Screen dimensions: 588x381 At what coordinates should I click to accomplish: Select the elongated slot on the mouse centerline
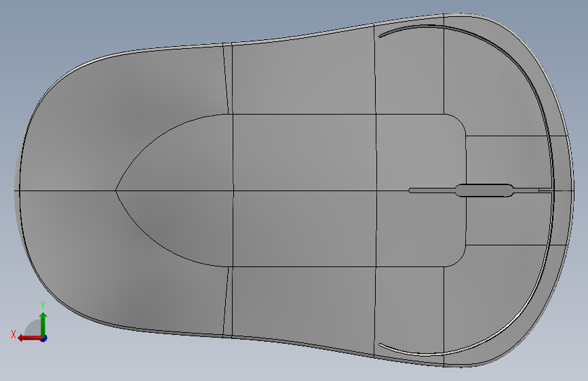point(484,190)
